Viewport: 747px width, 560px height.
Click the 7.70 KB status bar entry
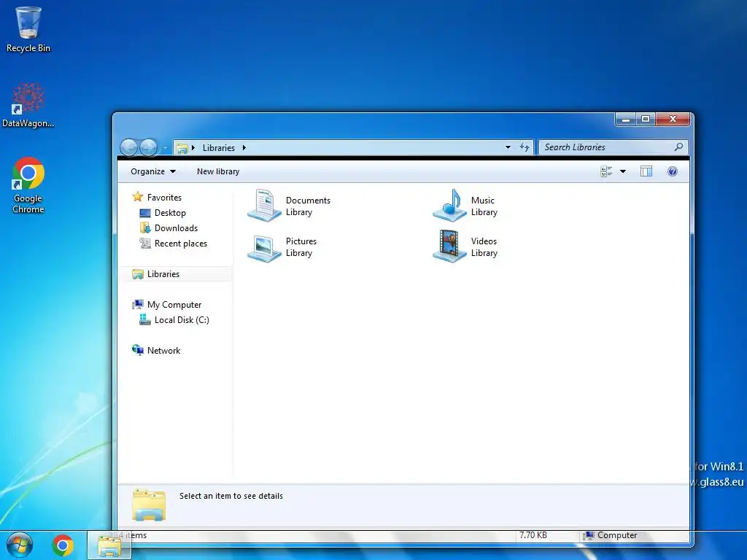click(533, 535)
